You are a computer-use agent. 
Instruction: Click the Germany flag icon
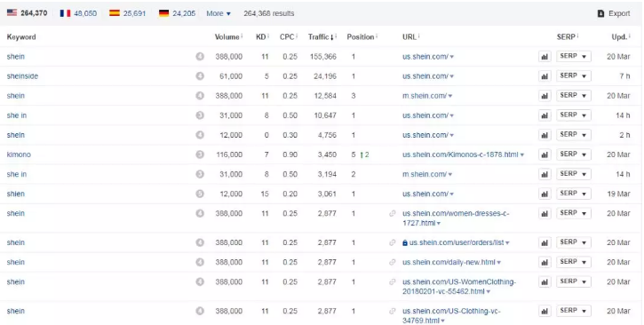[x=163, y=13]
